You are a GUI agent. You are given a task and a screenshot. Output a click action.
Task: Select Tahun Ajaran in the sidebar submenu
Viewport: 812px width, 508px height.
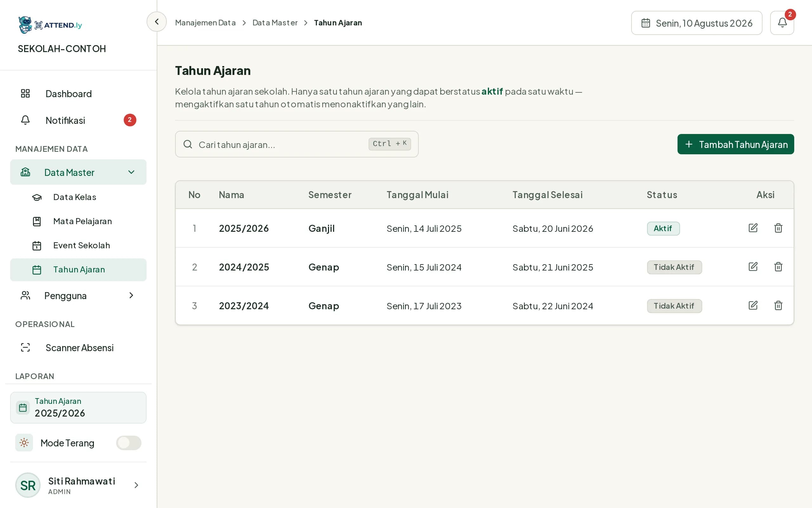pyautogui.click(x=78, y=270)
